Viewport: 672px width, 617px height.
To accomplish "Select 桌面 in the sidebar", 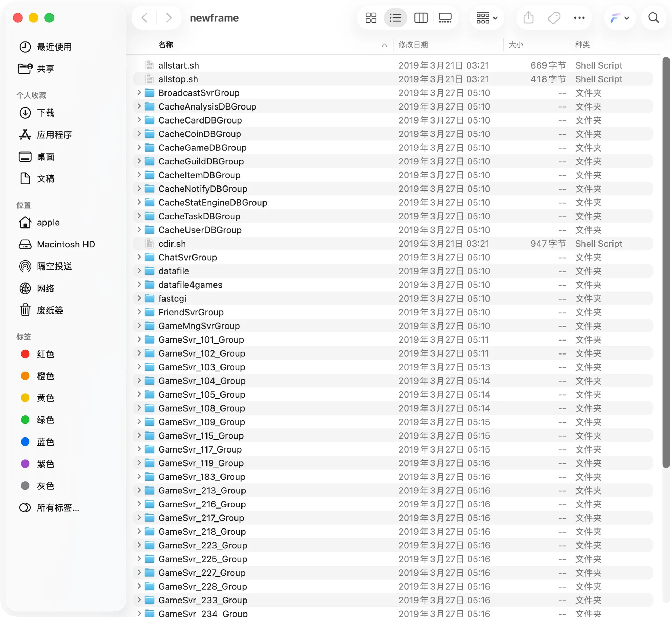I will 37,157.
